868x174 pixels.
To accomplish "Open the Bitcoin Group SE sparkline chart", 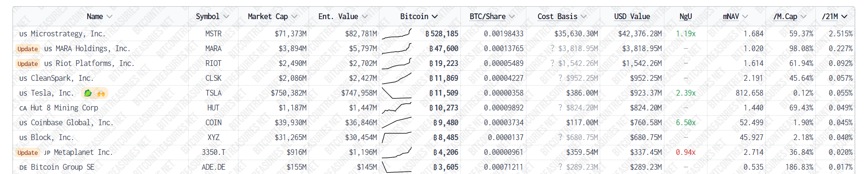I will point(397,167).
